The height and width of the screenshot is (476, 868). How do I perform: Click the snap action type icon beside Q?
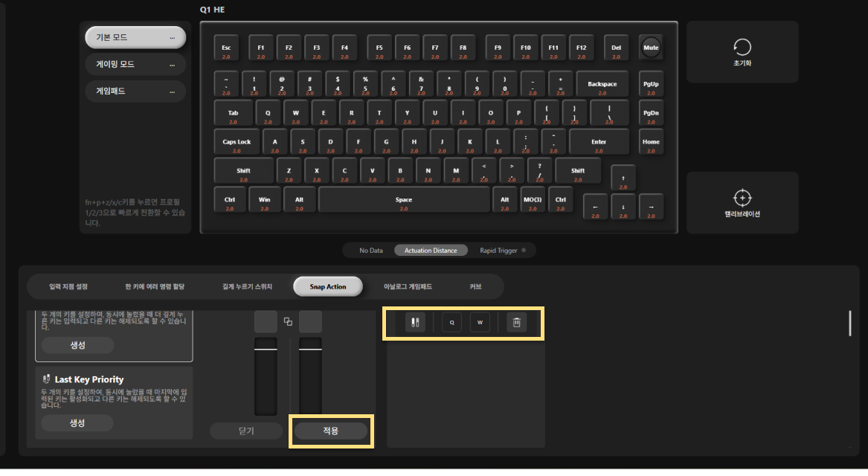click(415, 322)
